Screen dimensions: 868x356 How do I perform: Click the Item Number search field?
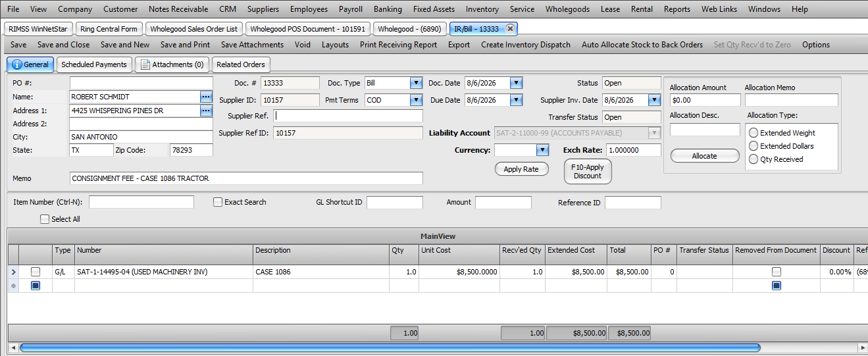click(141, 202)
